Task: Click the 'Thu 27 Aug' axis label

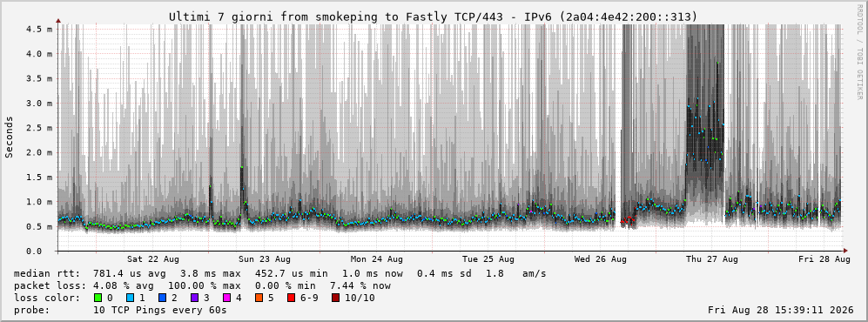Action: click(x=712, y=259)
